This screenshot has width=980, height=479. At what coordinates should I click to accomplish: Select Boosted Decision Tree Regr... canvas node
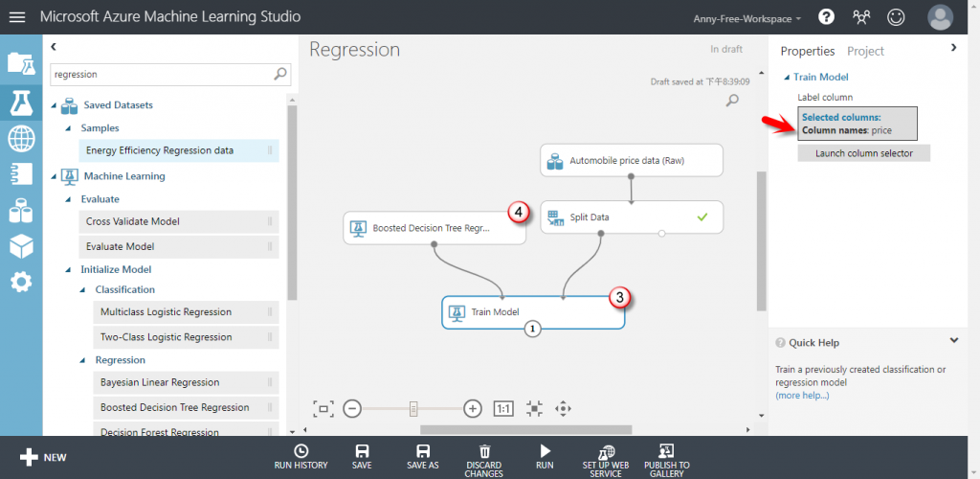[x=434, y=228]
